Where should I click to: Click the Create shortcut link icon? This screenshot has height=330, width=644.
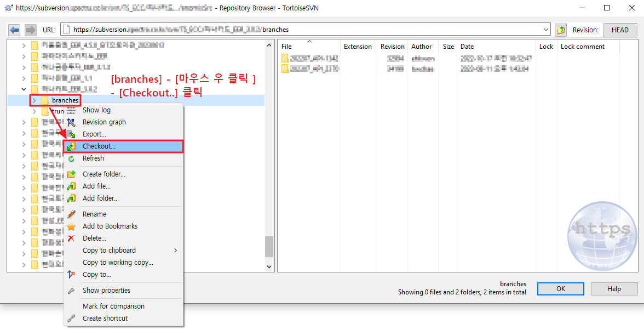71,318
